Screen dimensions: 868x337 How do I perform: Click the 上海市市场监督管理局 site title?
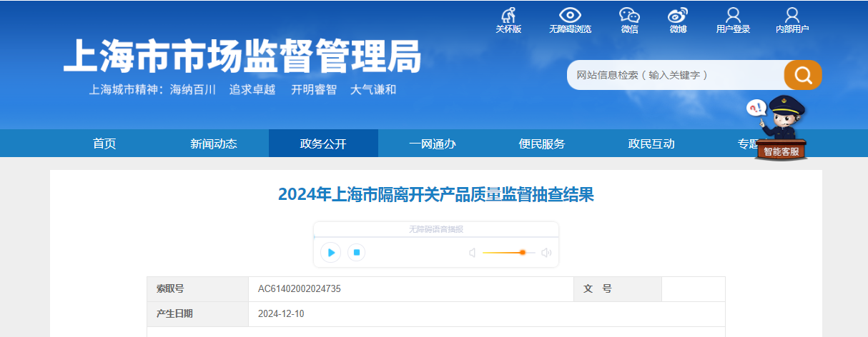(x=242, y=56)
